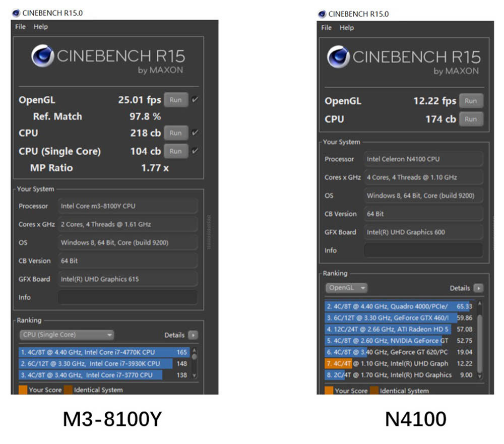The image size is (504, 444).
Task: Click the Cinebench R15 sphere logo in the N4100 window
Action: click(x=338, y=57)
